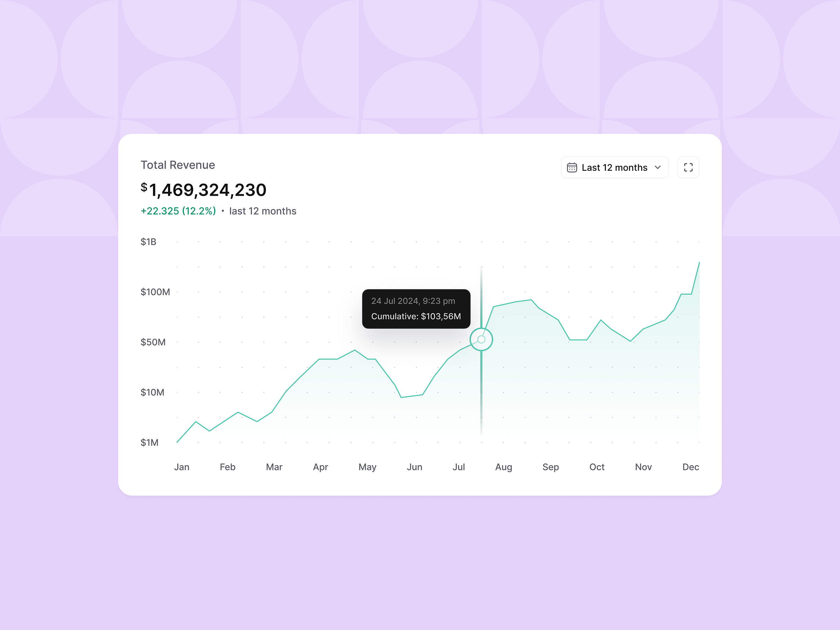The width and height of the screenshot is (840, 630).
Task: Click the last 12 months caption under the total
Action: click(262, 211)
